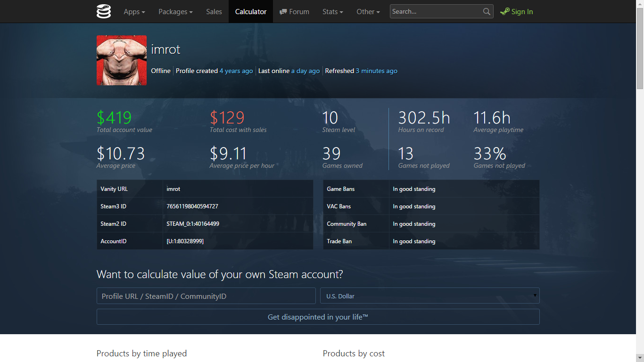644x362 pixels.
Task: Click the Game Bans row label
Action: (341, 189)
